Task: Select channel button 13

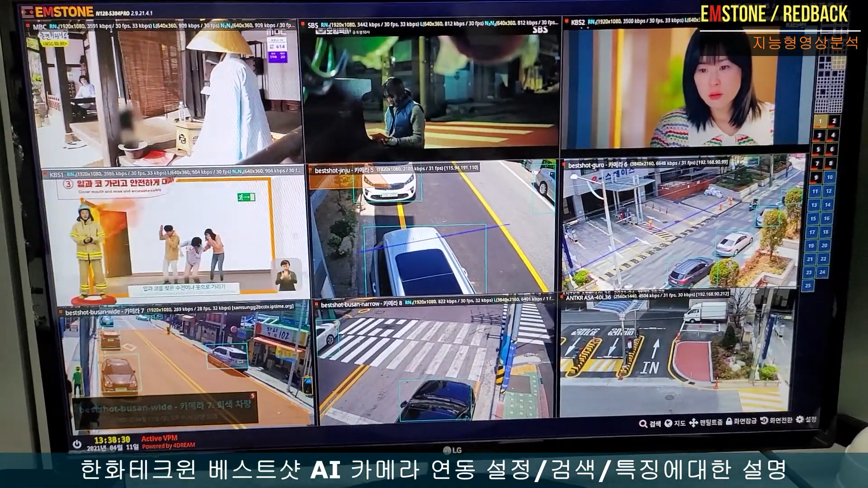Action: (814, 205)
